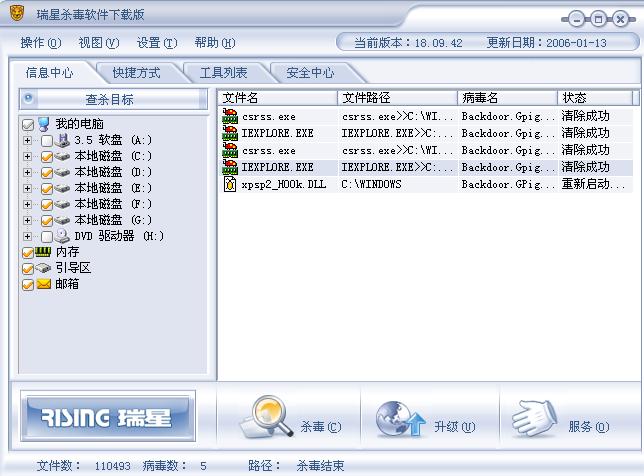The image size is (644, 476).
Task: Click Backdoor.GPig virus name in DLL row
Action: click(x=508, y=184)
